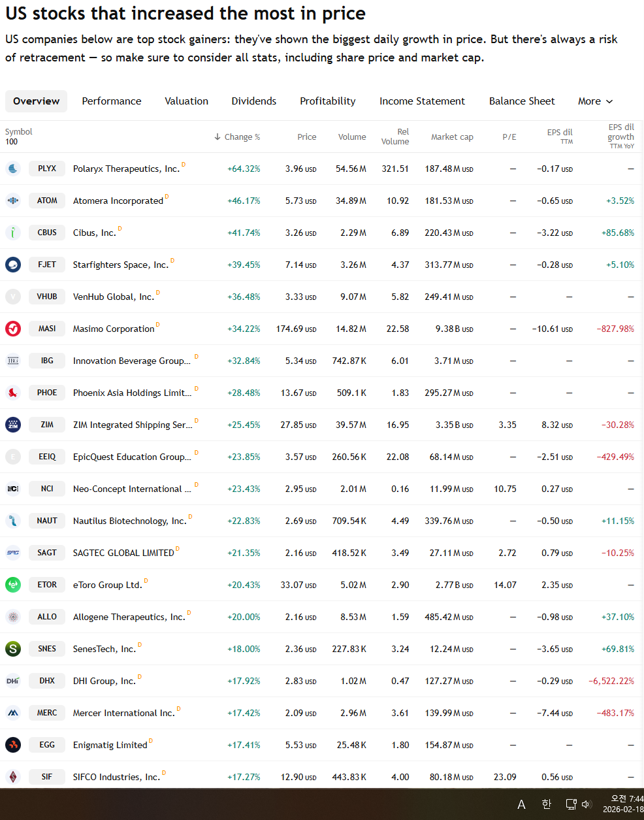Viewport: 644px width, 820px height.
Task: Open the Starfighters Space, Inc. link
Action: [x=121, y=265]
